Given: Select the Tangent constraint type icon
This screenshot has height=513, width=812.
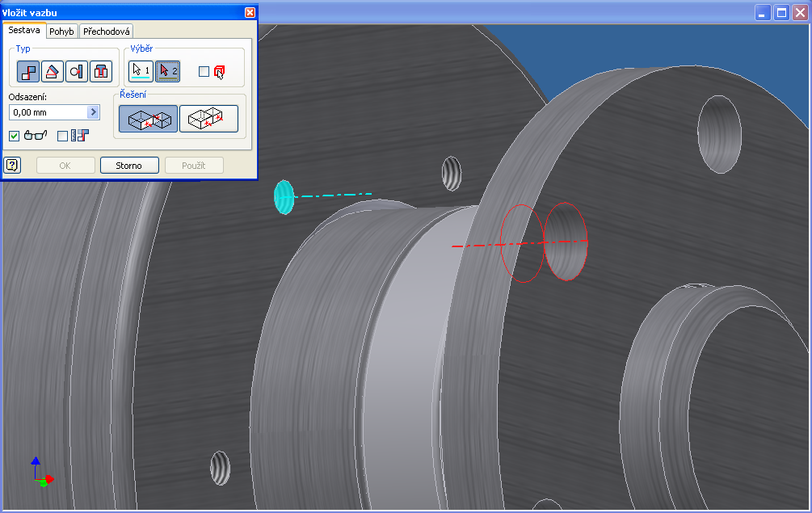Looking at the screenshot, I should click(77, 72).
